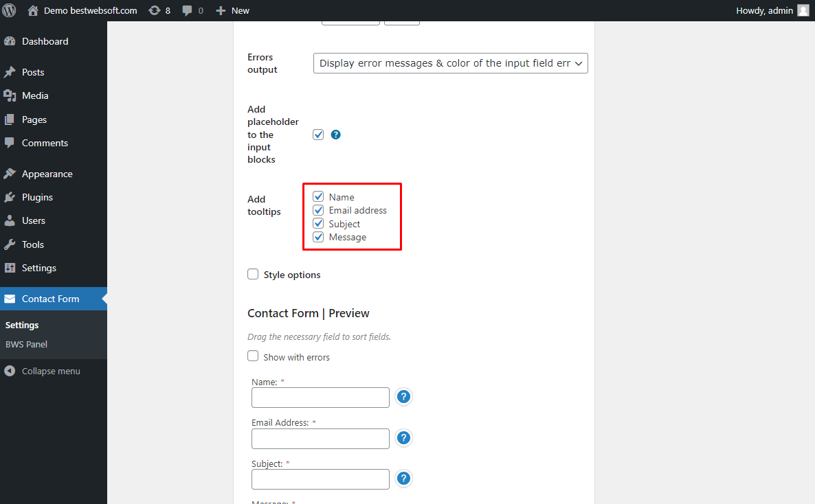Open the Errors output dropdown
The height and width of the screenshot is (504, 815).
[451, 63]
